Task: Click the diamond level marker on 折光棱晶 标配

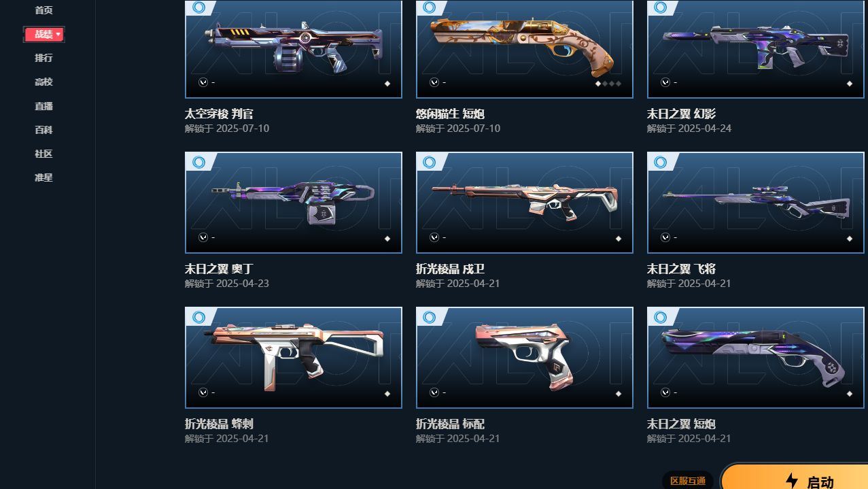Action: [619, 394]
